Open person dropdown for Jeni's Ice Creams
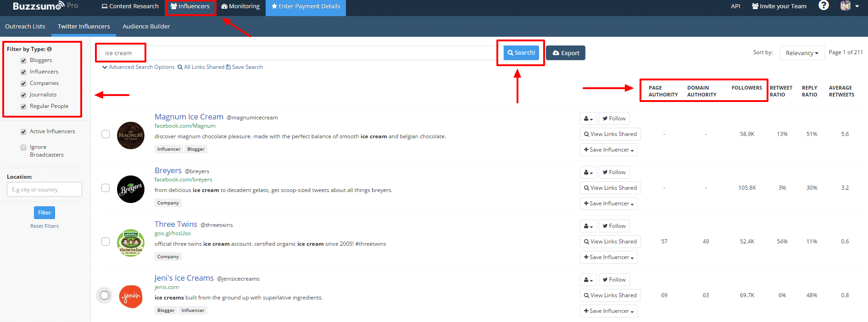This screenshot has height=322, width=868. point(588,280)
